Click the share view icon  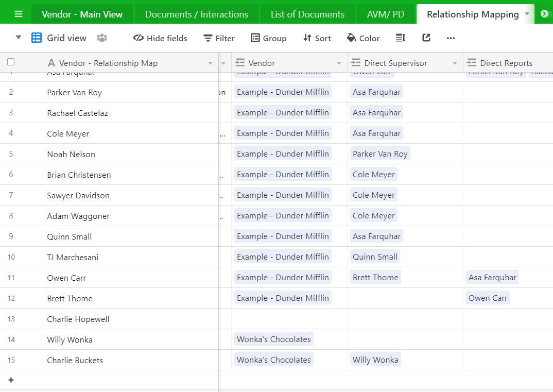(426, 38)
